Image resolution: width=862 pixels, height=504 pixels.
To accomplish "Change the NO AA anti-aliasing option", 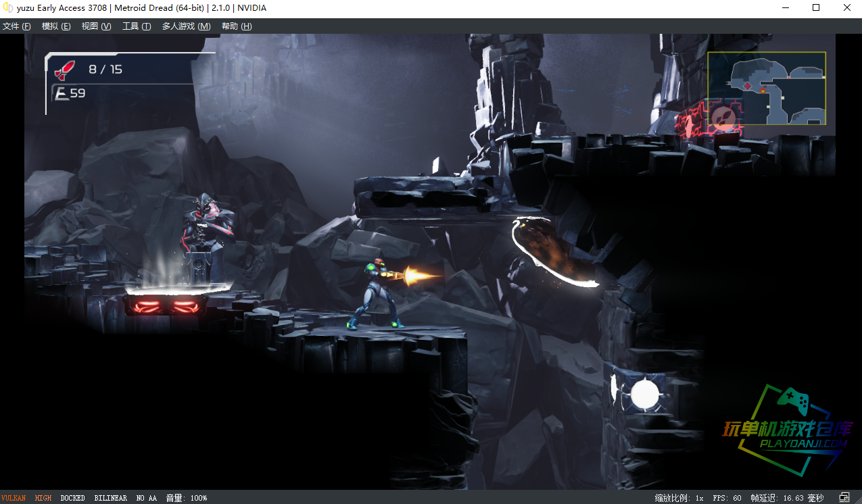I will coord(146,498).
